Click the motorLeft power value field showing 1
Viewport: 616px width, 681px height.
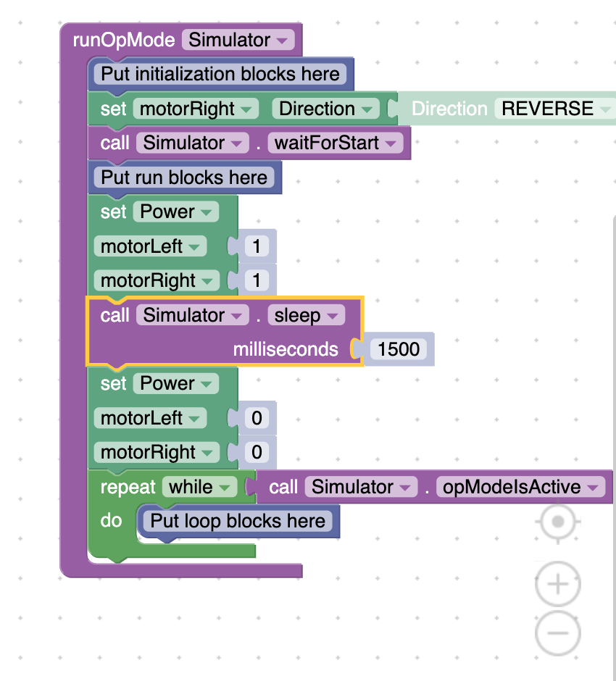click(x=257, y=246)
